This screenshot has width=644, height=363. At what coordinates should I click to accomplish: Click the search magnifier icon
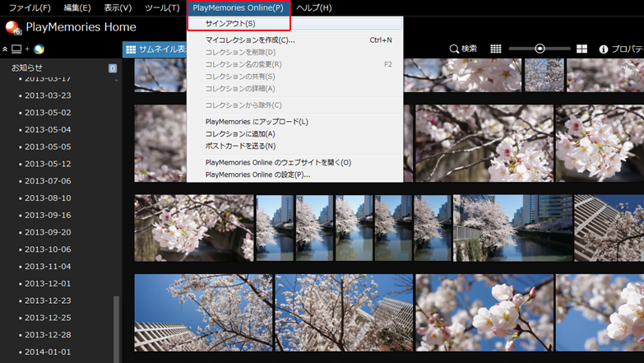(x=454, y=49)
